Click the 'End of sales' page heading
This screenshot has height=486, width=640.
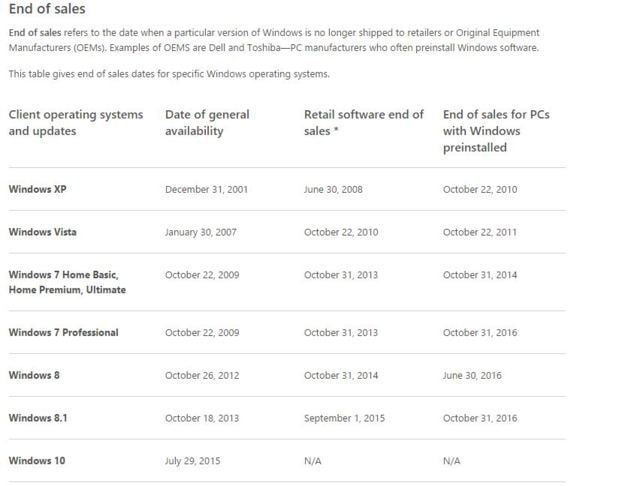pyautogui.click(x=45, y=12)
